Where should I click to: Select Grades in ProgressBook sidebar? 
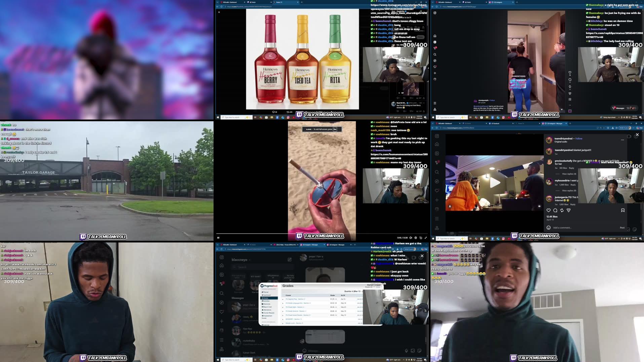[x=270, y=298]
